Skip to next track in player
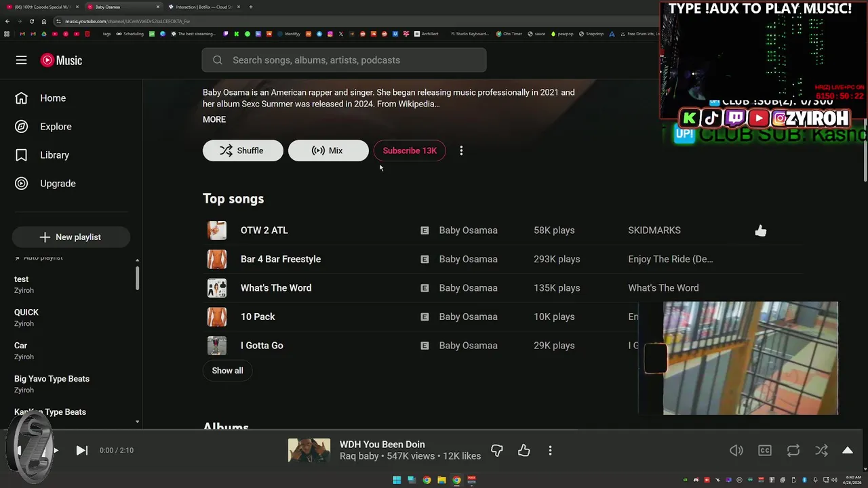Viewport: 868px width, 488px height. (81, 450)
